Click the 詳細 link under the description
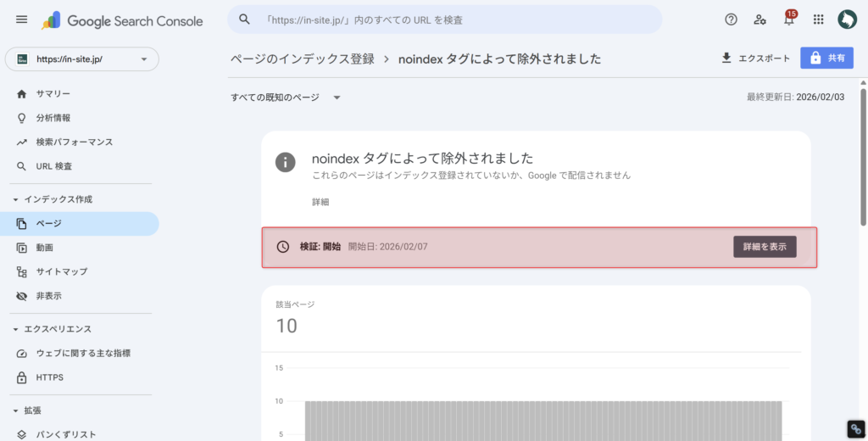The height and width of the screenshot is (441, 868). [320, 202]
